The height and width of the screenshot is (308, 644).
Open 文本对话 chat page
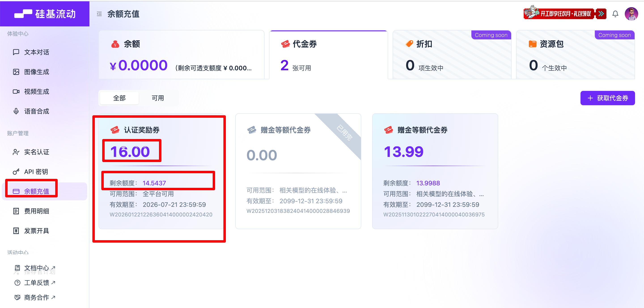click(x=36, y=52)
